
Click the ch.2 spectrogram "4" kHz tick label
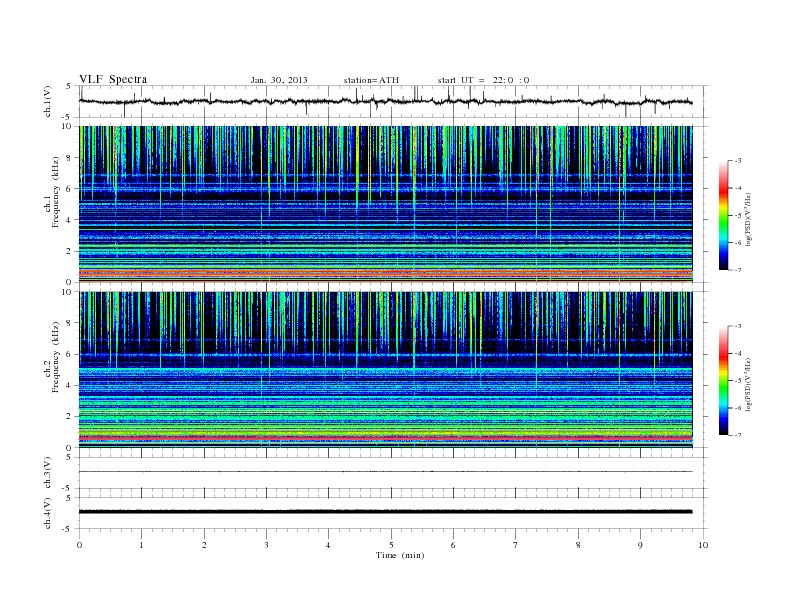point(69,386)
